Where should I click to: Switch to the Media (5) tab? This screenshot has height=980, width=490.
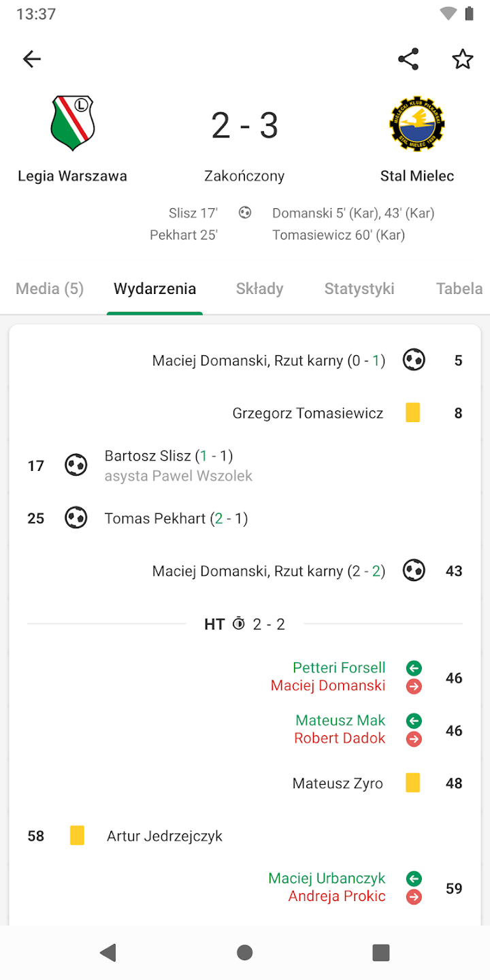50,289
